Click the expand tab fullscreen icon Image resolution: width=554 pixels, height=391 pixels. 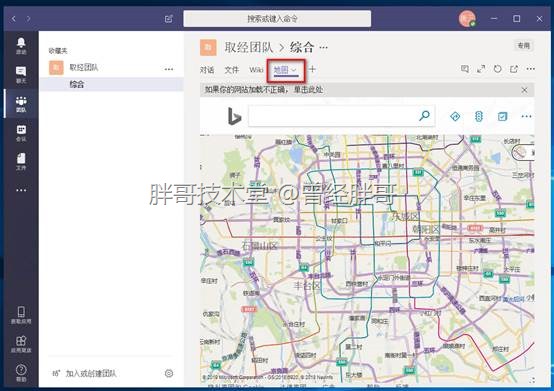(x=481, y=69)
